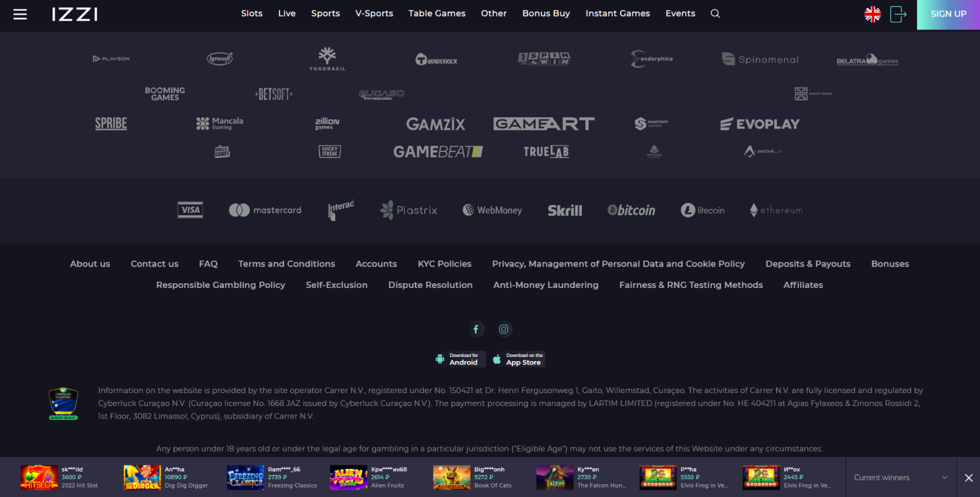
Task: Click the Freezing Classics game thumbnail
Action: 245,478
